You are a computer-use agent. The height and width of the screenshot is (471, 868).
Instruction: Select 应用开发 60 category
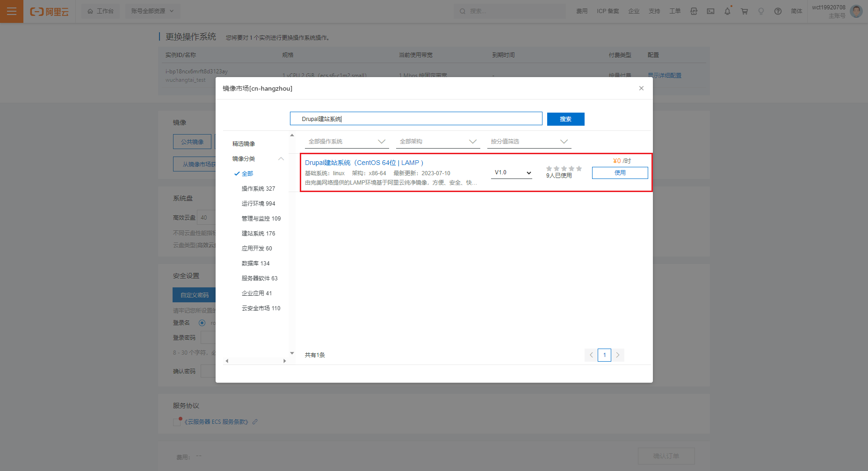click(257, 249)
